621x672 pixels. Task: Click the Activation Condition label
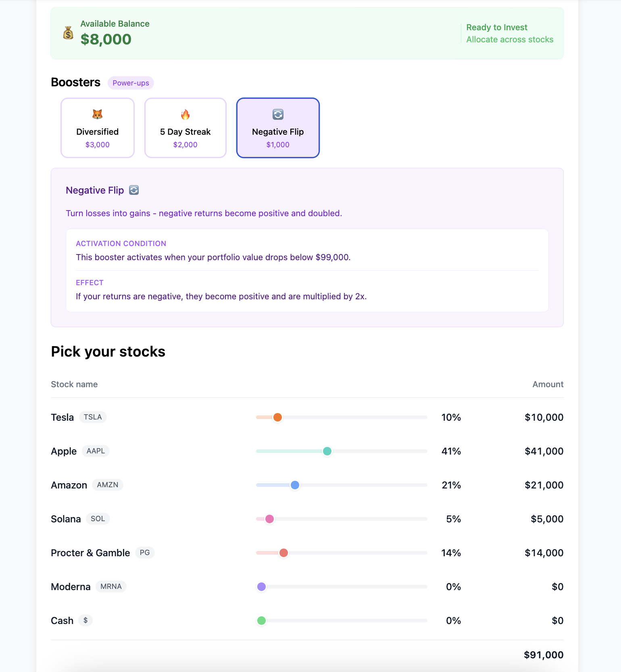click(x=121, y=243)
